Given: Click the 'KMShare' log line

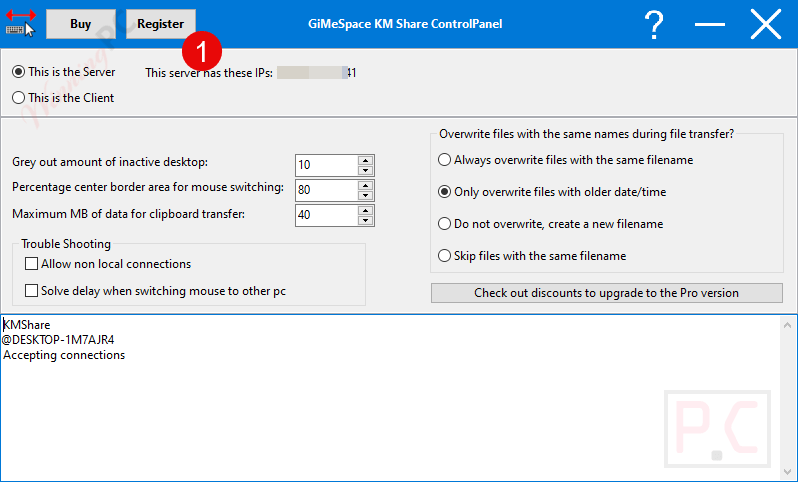Looking at the screenshot, I should point(26,325).
